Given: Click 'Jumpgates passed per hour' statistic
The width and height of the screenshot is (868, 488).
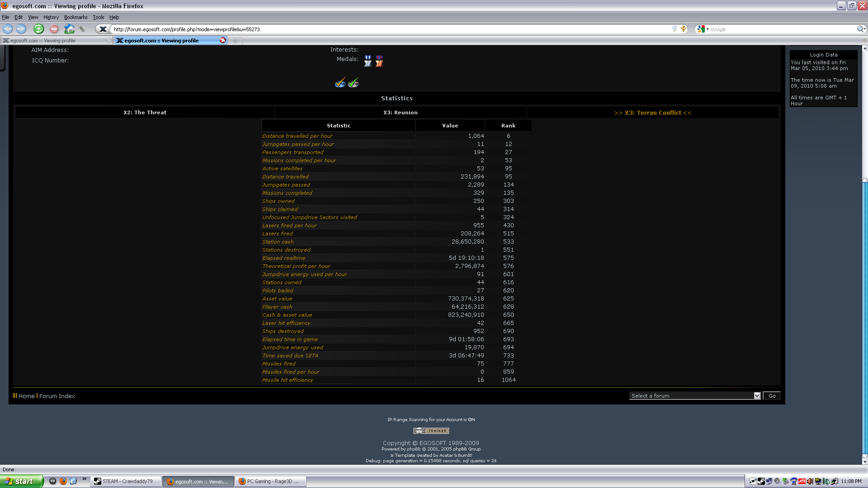Looking at the screenshot, I should click(x=298, y=144).
